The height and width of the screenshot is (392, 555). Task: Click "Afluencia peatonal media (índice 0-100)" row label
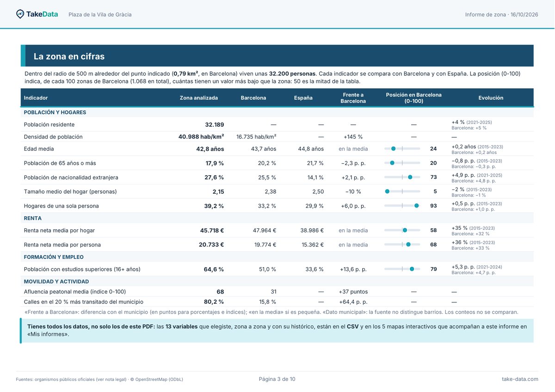coord(75,292)
